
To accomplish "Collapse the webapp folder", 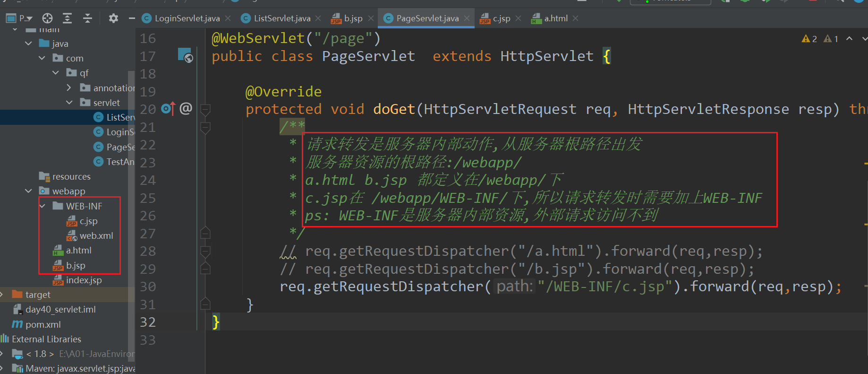I will 28,191.
